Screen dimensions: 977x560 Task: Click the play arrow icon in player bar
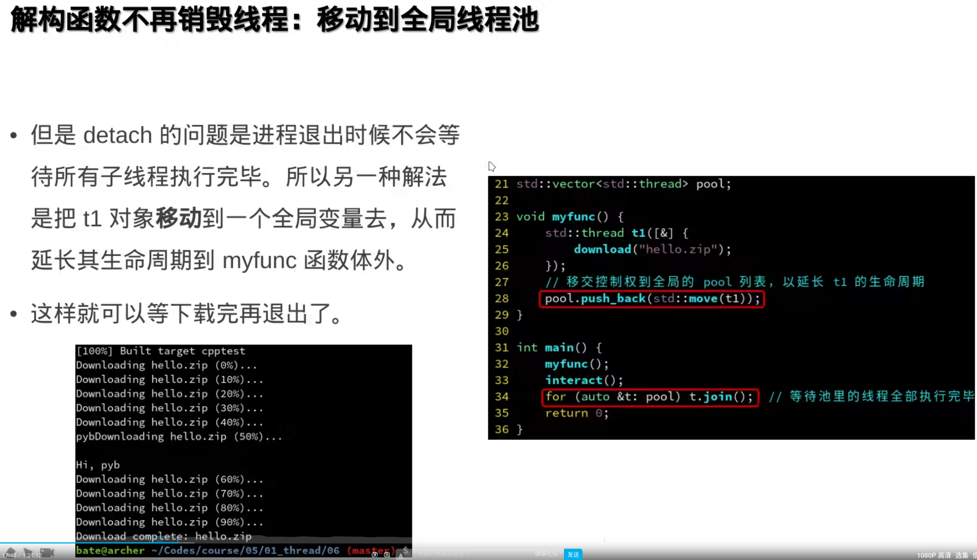point(28,553)
